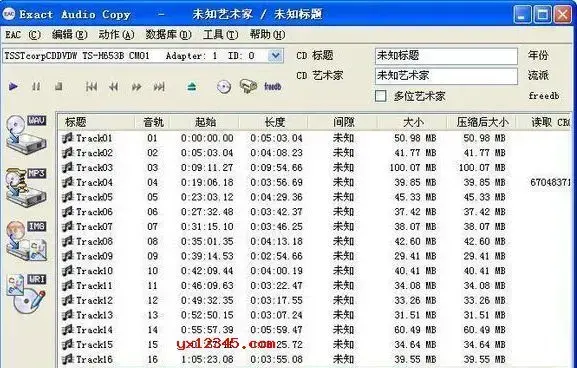Image resolution: width=577 pixels, height=368 pixels.
Task: Select the Track11 row title
Action: tap(94, 286)
